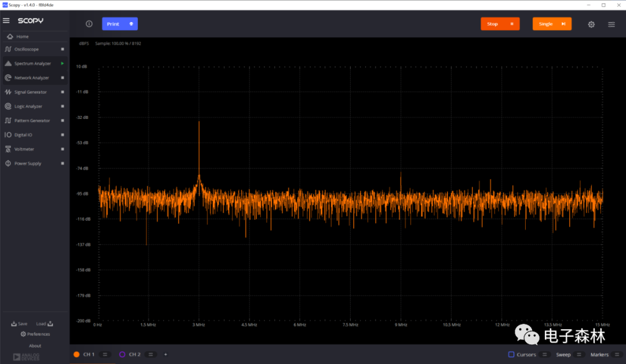
Task: Load a saved session with Load
Action: tap(45, 323)
